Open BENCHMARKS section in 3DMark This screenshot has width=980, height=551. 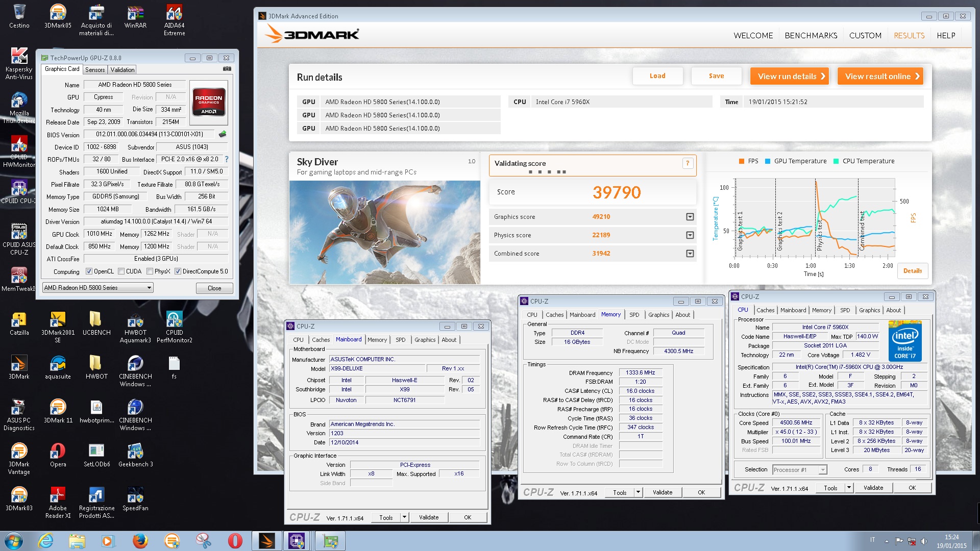pyautogui.click(x=811, y=36)
